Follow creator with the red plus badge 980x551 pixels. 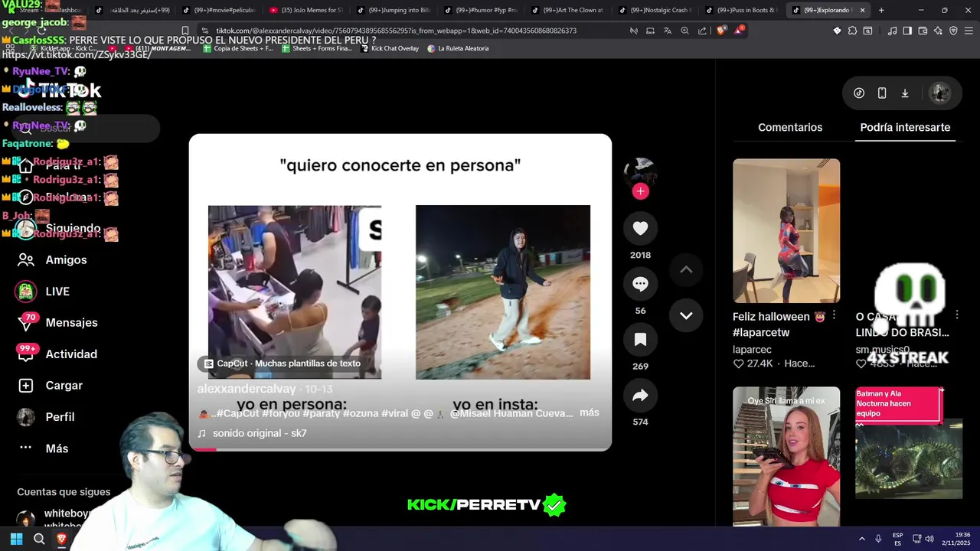coord(641,191)
